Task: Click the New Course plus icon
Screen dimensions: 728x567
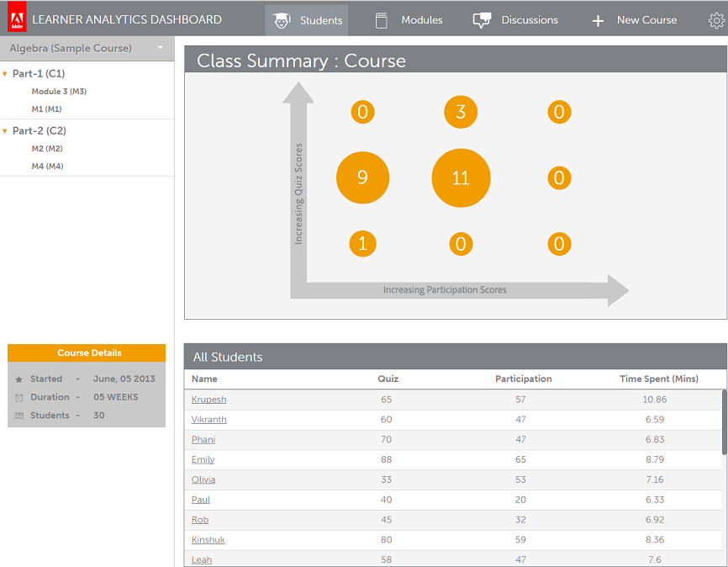Action: coord(598,20)
